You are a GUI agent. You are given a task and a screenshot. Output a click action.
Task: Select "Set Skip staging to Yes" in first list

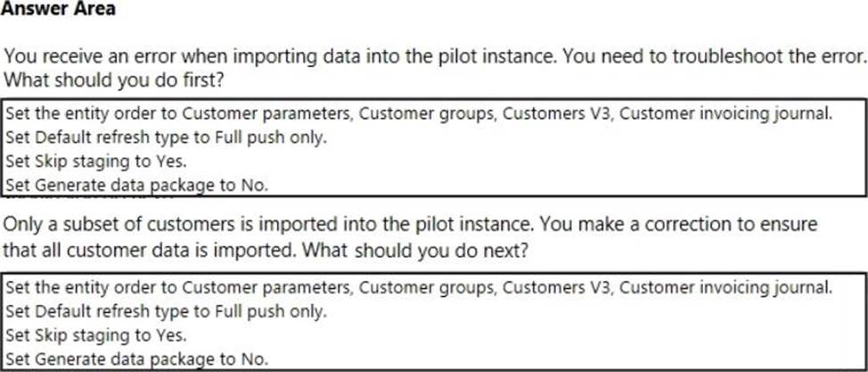coord(97,162)
